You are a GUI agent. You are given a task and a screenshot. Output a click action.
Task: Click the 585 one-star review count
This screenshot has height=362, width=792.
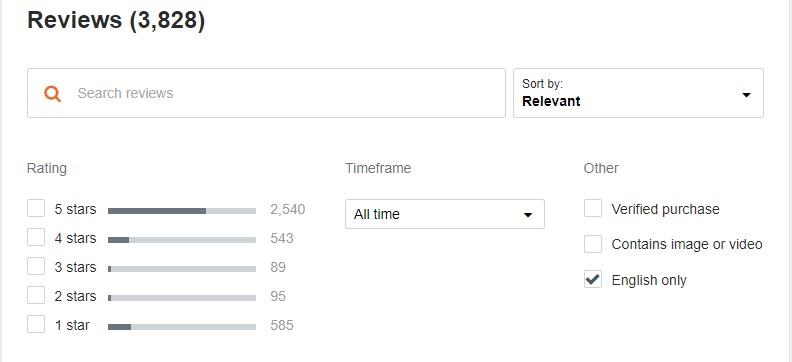[282, 325]
